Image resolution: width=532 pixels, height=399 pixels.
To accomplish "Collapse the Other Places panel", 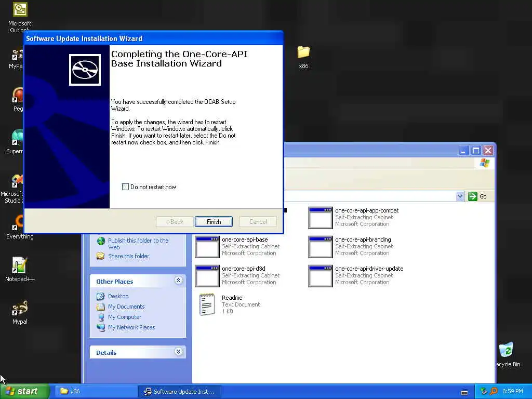I will click(x=179, y=280).
